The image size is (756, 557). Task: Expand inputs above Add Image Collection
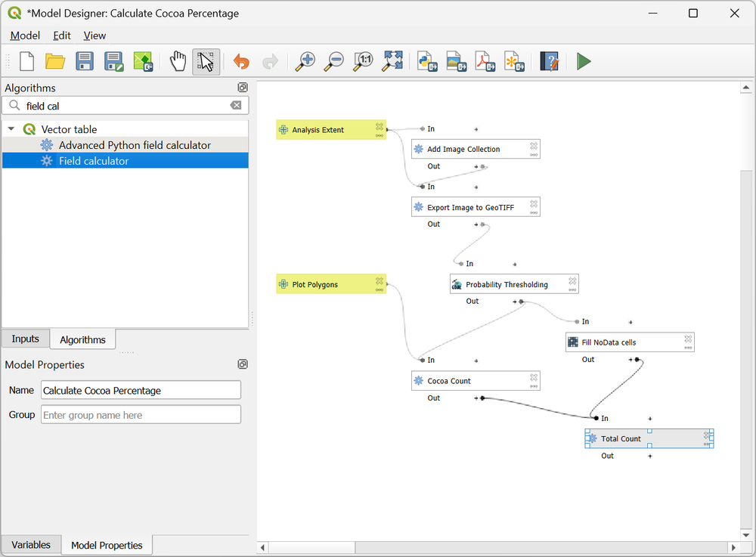(476, 129)
